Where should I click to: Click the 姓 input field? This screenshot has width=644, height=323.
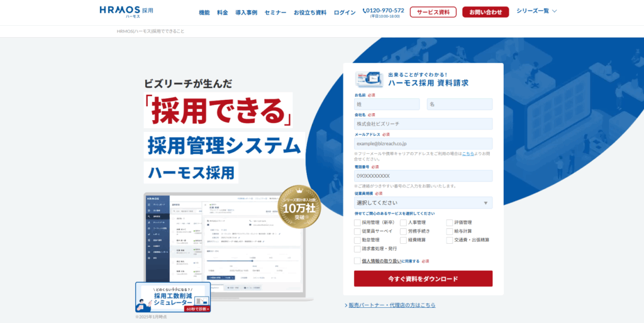tap(387, 104)
